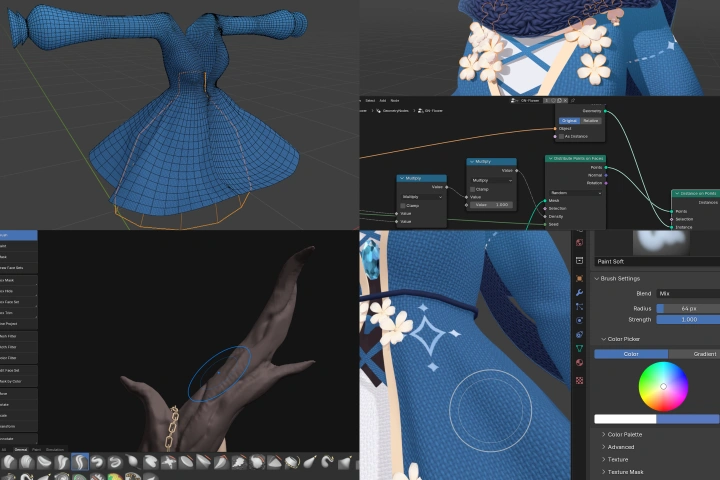Switch color mode to Color
Image resolution: width=720 pixels, height=480 pixels.
[x=631, y=354]
